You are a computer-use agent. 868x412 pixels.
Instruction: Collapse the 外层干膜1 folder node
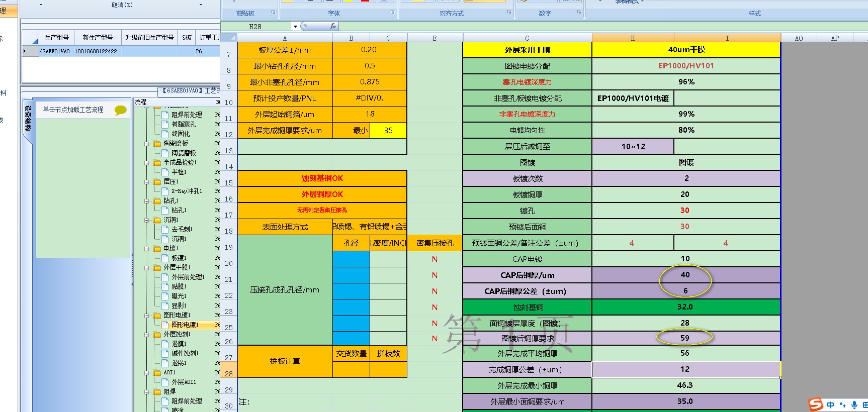[147, 268]
